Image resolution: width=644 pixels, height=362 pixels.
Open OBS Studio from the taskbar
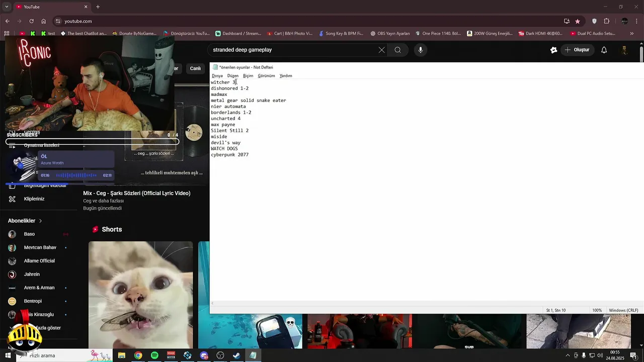point(220,355)
